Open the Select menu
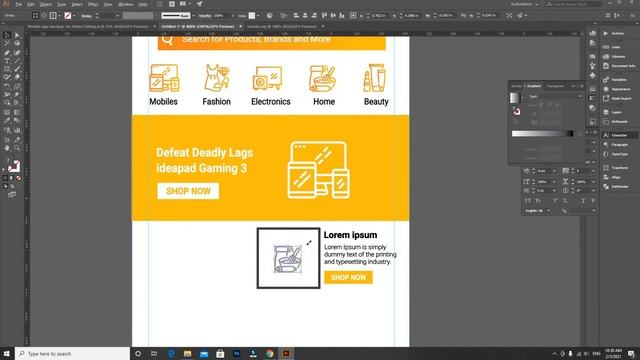Image resolution: width=640 pixels, height=360 pixels. [77, 4]
